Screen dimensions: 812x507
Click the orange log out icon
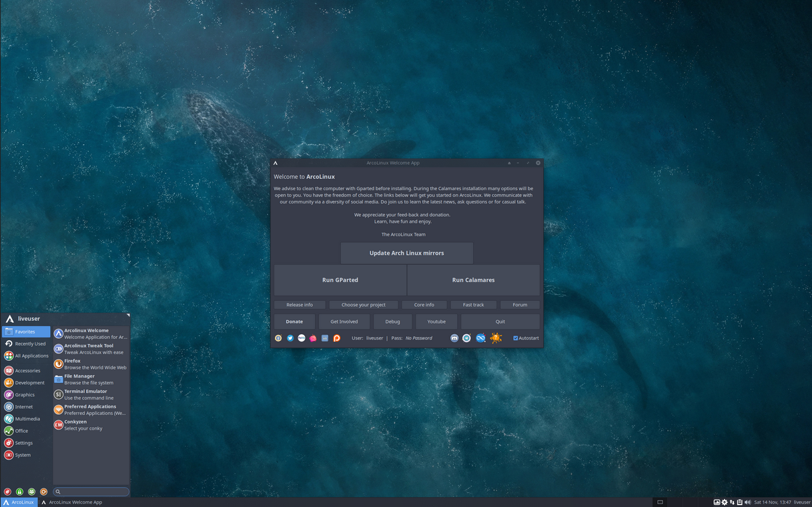[x=43, y=492]
